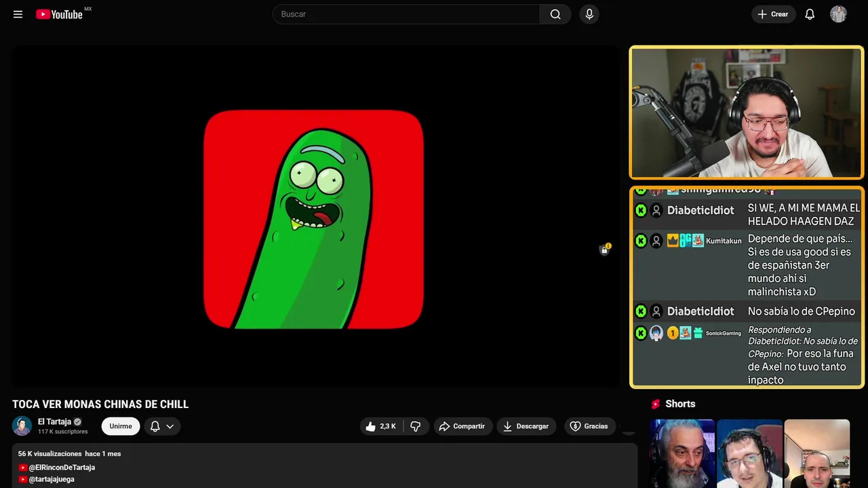Image resolution: width=868 pixels, height=488 pixels.
Task: Open the third Shorts thumbnail
Action: [816, 453]
